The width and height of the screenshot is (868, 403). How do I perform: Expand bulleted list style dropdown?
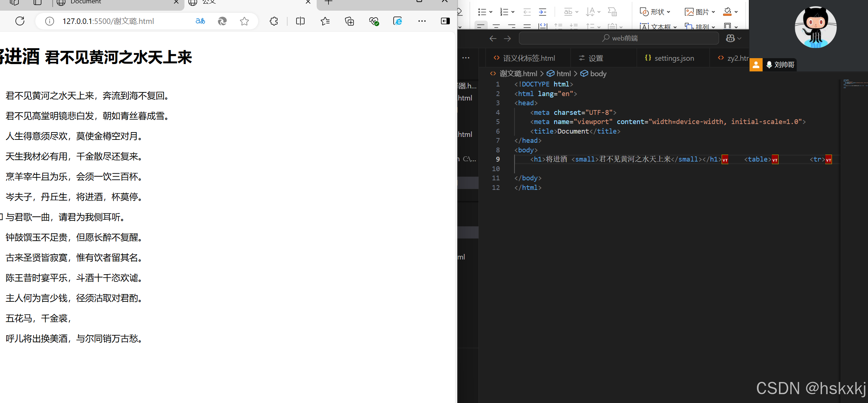(491, 12)
